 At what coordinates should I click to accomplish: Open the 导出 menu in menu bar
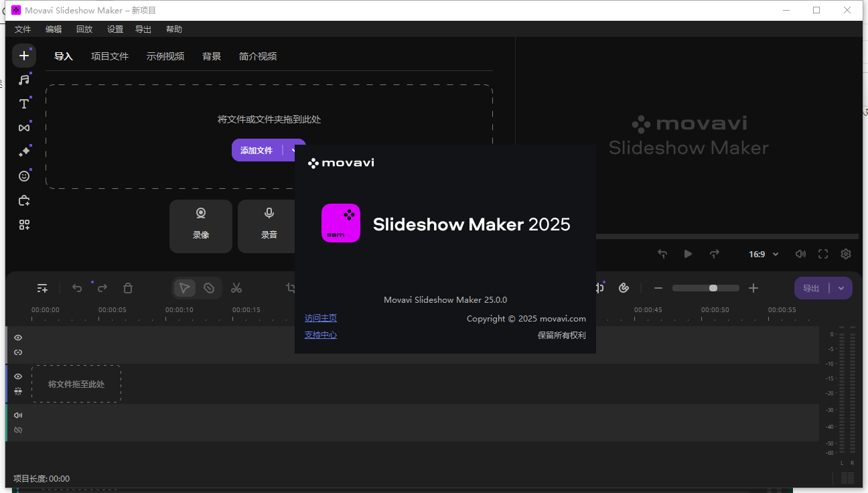tap(143, 29)
